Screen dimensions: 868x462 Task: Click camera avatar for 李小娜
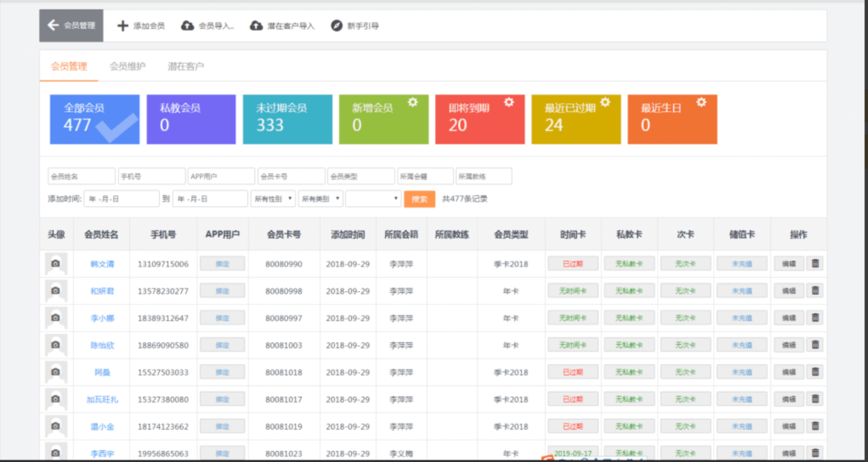[x=56, y=318]
